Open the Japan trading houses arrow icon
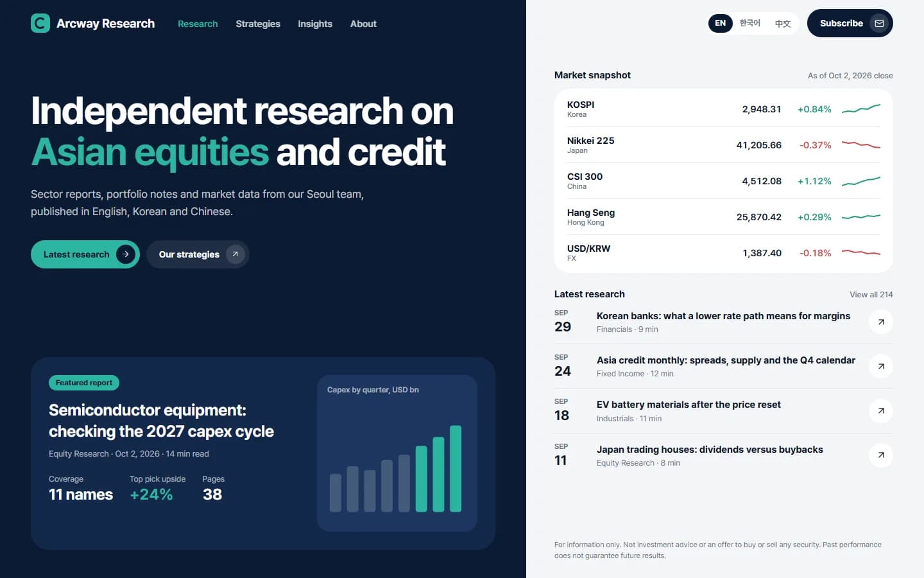This screenshot has height=578, width=924. point(881,455)
